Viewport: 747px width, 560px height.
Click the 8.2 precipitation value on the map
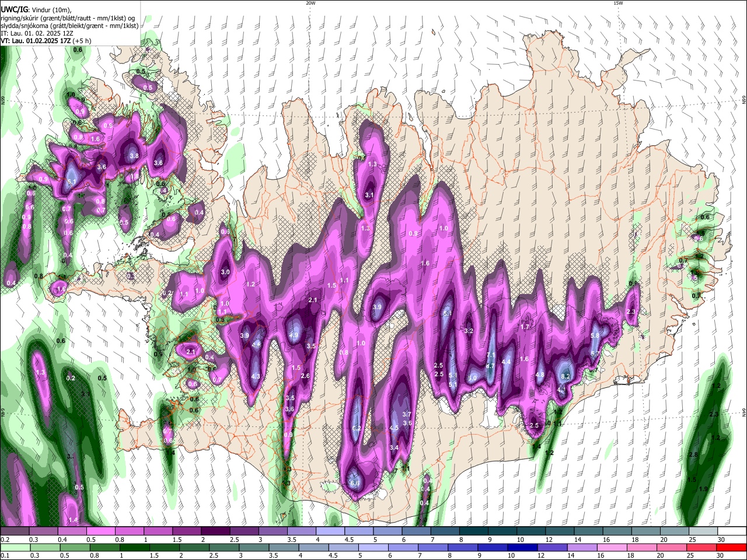(565, 377)
